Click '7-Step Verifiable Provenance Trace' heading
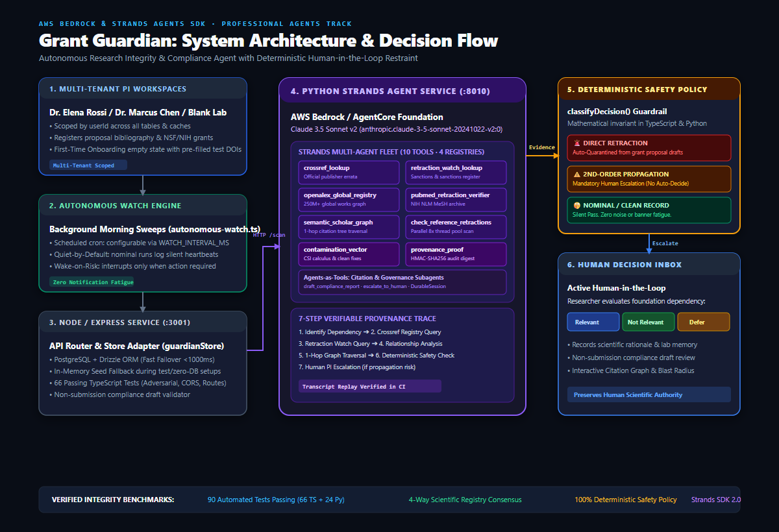This screenshot has height=532, width=779. pos(367,319)
